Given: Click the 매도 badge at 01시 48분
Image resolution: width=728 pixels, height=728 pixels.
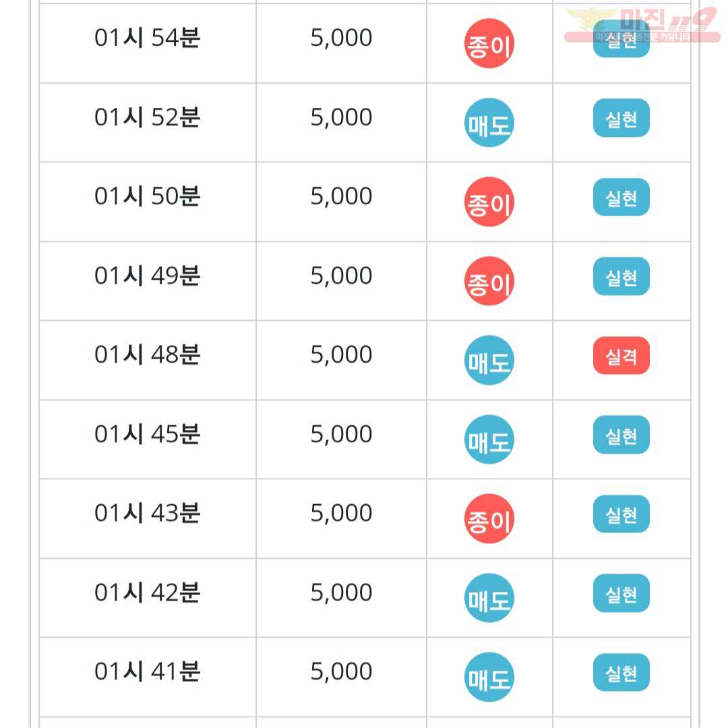Looking at the screenshot, I should point(489,360).
